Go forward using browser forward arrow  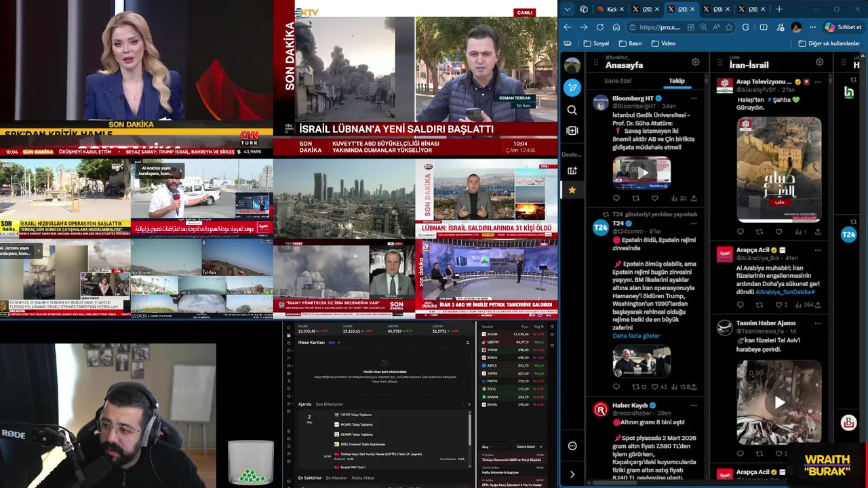coord(584,27)
